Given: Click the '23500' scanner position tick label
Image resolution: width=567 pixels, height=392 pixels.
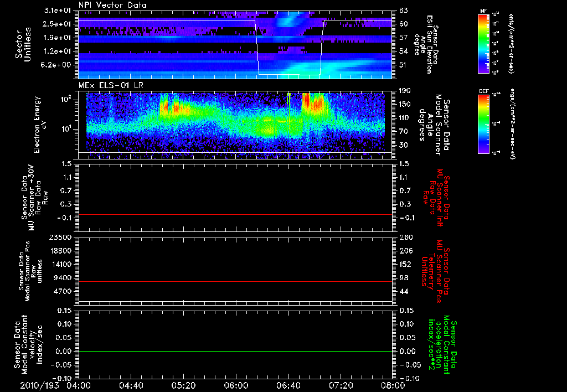Looking at the screenshot, I should pos(60,238).
